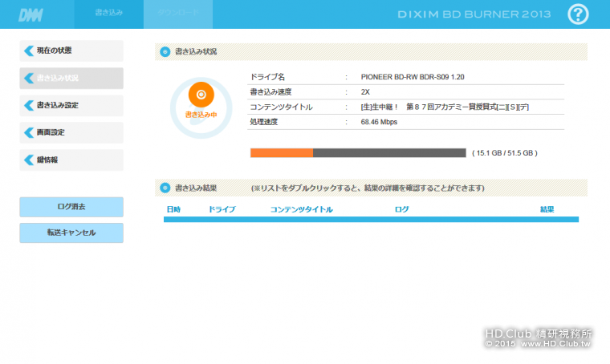This screenshot has height=364, width=610.
Task: Click the 書き込み中 status text
Action: coord(201,115)
